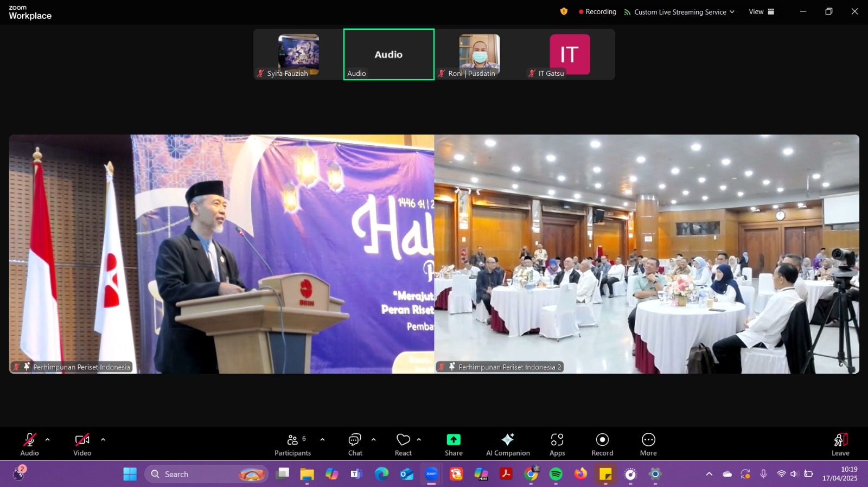This screenshot has height=487, width=868.
Task: Open the Chat panel
Action: 355,444
